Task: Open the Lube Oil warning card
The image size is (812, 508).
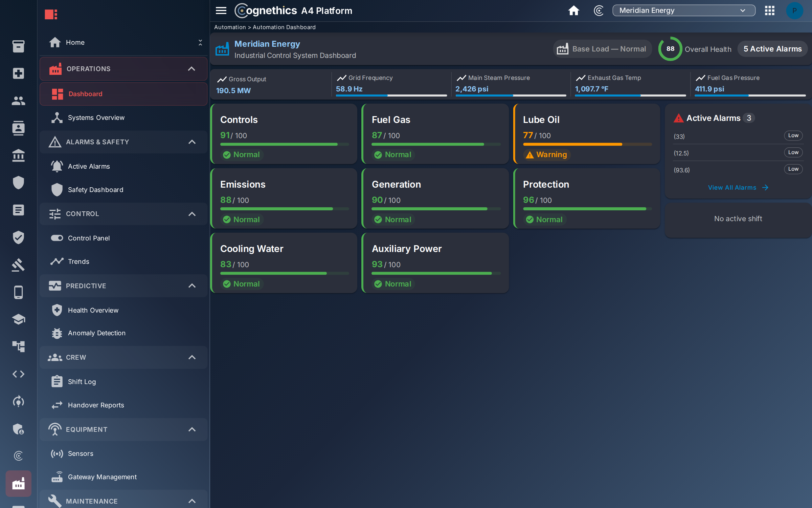Action: click(x=586, y=134)
